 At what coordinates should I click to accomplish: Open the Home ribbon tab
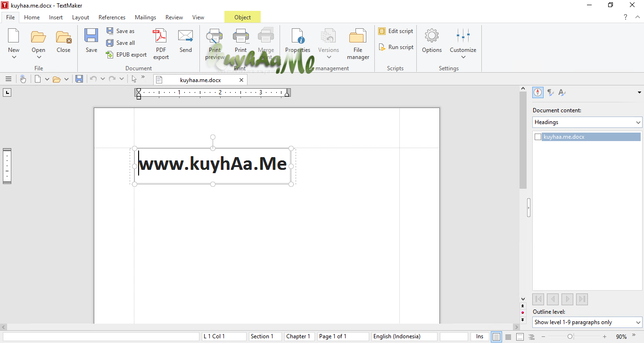[32, 17]
